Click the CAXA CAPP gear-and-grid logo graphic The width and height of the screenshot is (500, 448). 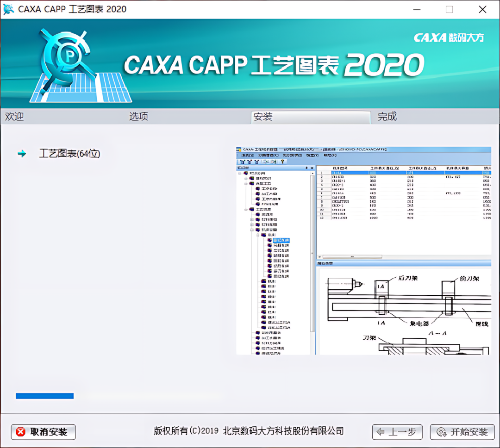coord(81,66)
